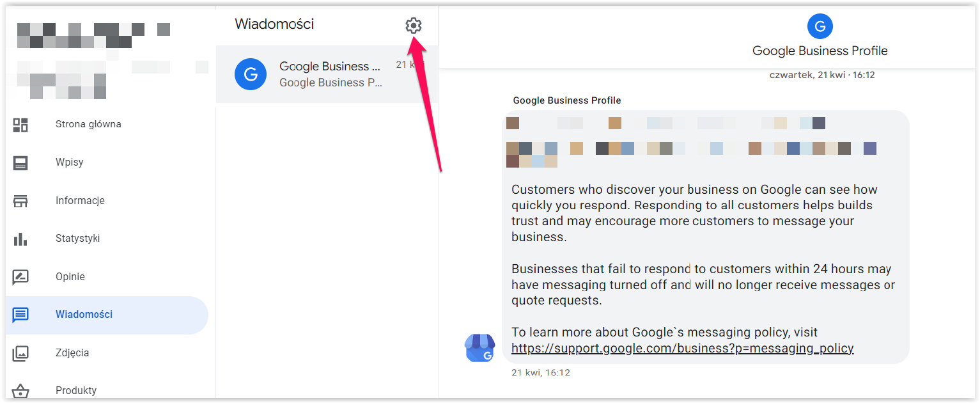Screen dimensions: 980x403
Task: Open the Zdjęcia section
Action: click(x=72, y=352)
